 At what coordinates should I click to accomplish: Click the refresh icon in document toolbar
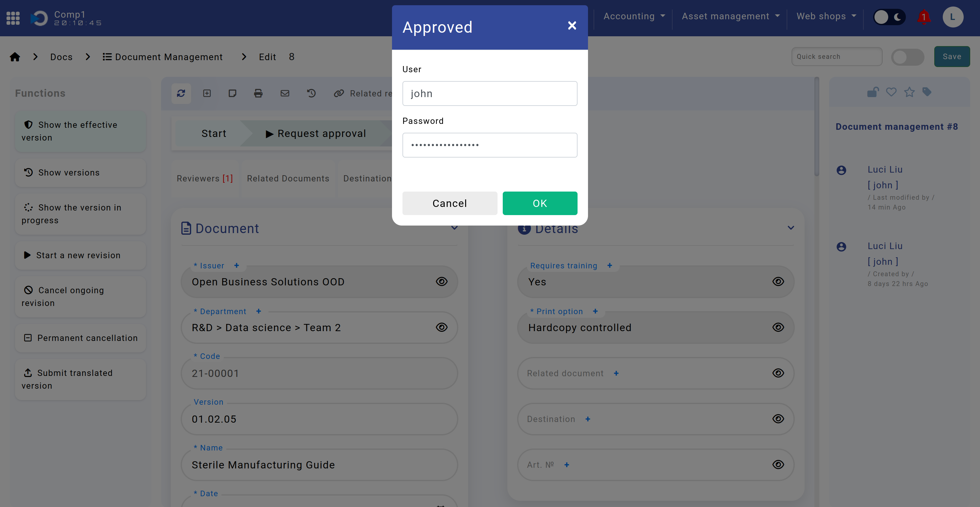point(181,93)
